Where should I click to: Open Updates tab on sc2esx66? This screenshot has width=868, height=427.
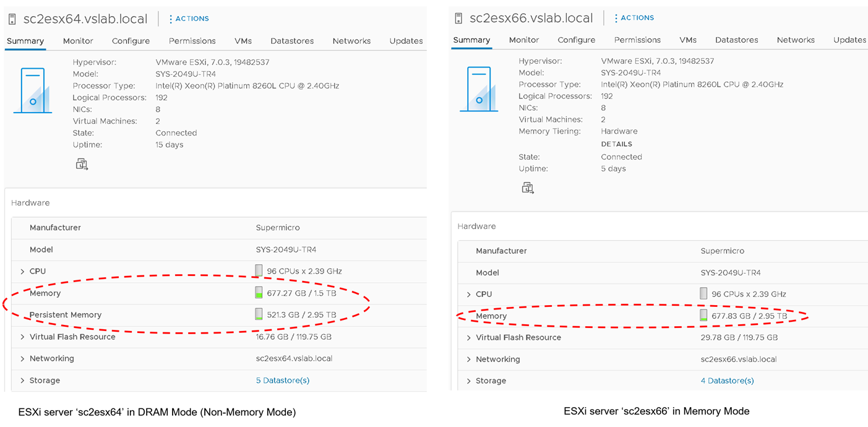[850, 40]
